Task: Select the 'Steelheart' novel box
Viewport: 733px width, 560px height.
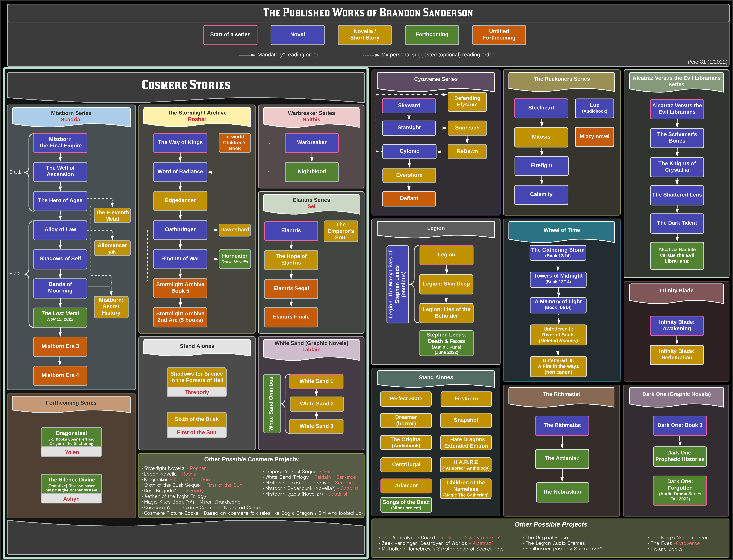Action: tap(541, 108)
